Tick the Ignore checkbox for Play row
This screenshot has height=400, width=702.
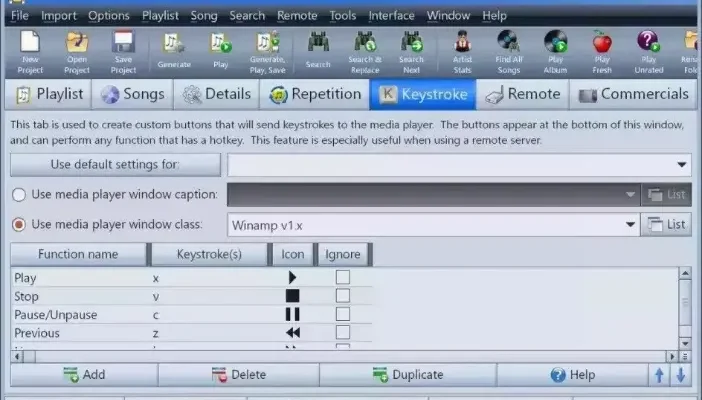(343, 277)
